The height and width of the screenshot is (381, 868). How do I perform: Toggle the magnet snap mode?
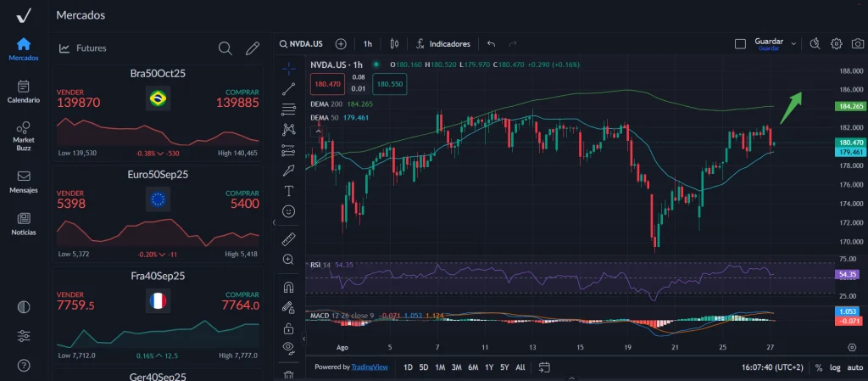tap(288, 288)
